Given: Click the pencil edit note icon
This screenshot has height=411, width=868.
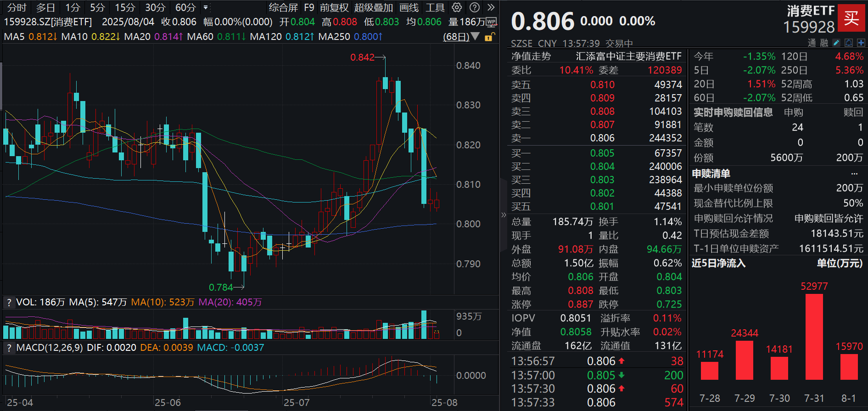Looking at the screenshot, I should coord(836,43).
